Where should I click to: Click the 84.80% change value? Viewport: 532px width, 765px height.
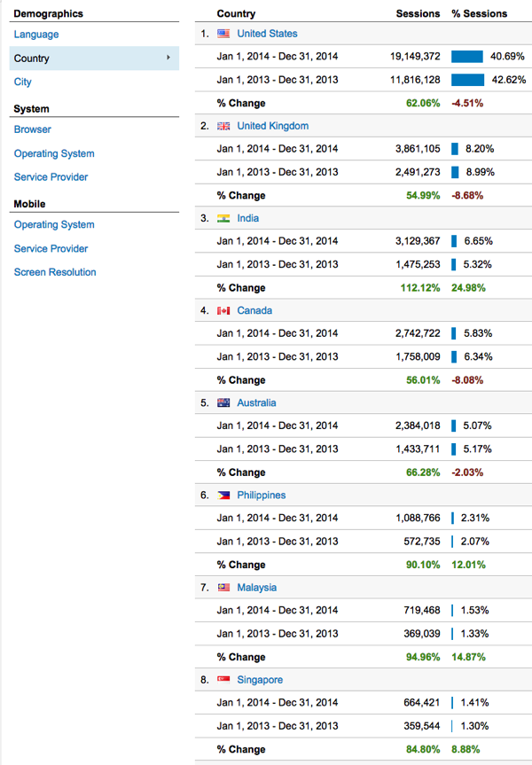tap(423, 749)
